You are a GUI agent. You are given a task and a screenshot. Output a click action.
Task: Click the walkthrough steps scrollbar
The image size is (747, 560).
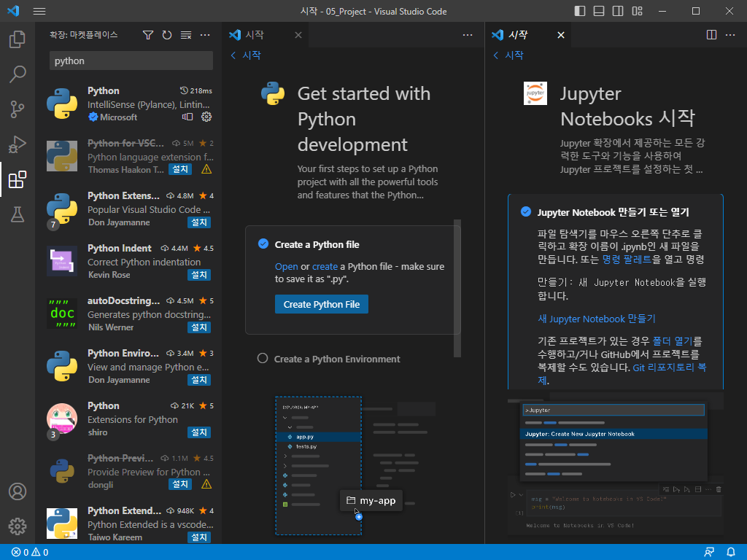tap(457, 289)
